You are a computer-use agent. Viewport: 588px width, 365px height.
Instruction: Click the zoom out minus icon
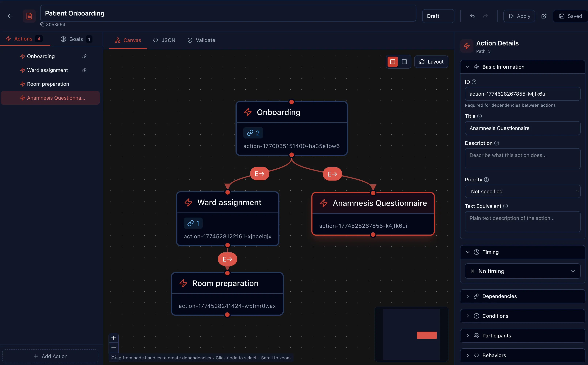(x=114, y=347)
